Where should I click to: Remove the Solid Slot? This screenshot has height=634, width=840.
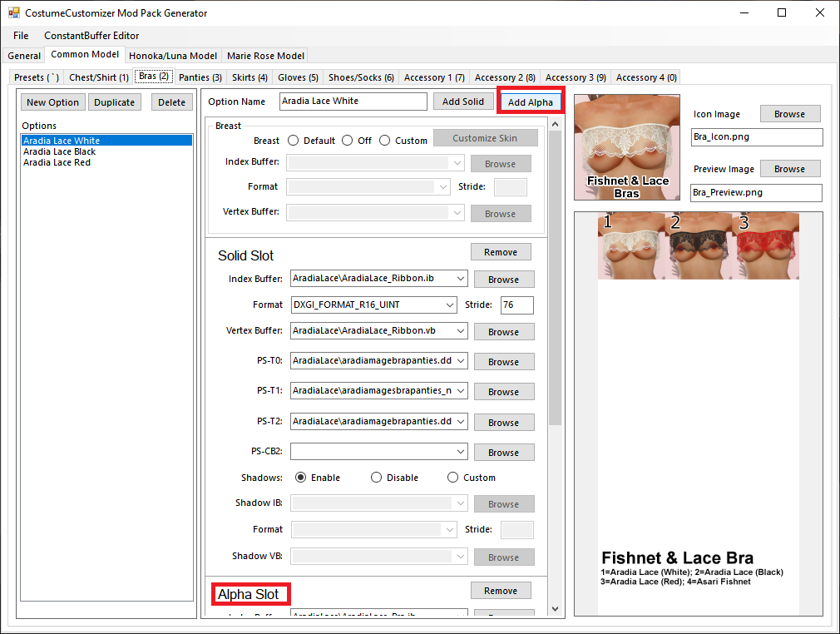point(501,252)
